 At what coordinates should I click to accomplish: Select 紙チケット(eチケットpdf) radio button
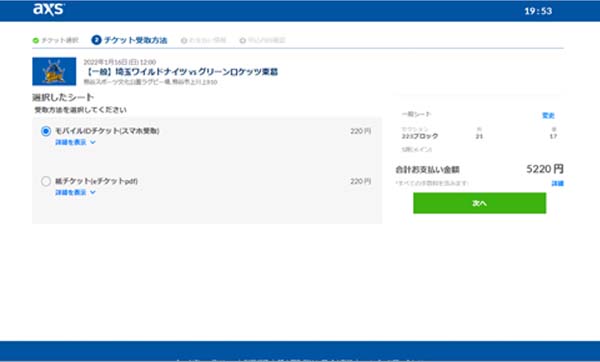[46, 181]
